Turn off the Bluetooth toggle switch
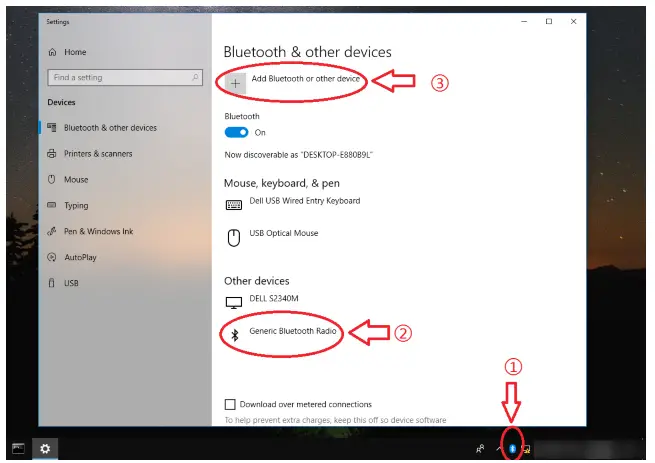655x463 pixels. click(x=236, y=132)
